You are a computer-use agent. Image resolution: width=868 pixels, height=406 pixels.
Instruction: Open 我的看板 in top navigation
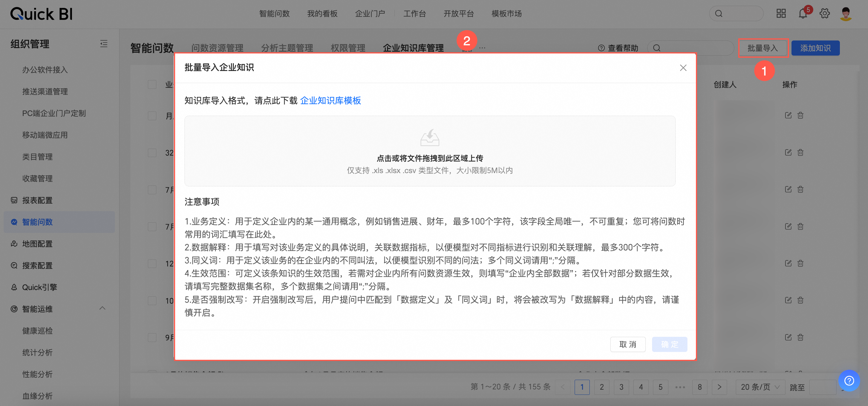pyautogui.click(x=322, y=14)
